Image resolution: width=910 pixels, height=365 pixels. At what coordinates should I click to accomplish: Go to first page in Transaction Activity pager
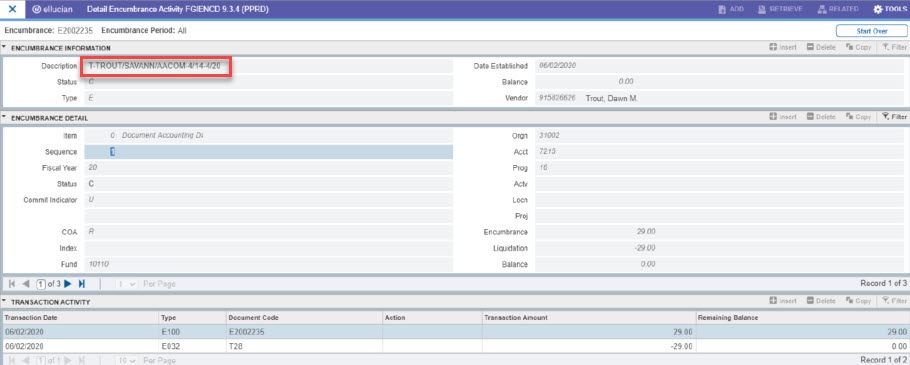coord(13,360)
